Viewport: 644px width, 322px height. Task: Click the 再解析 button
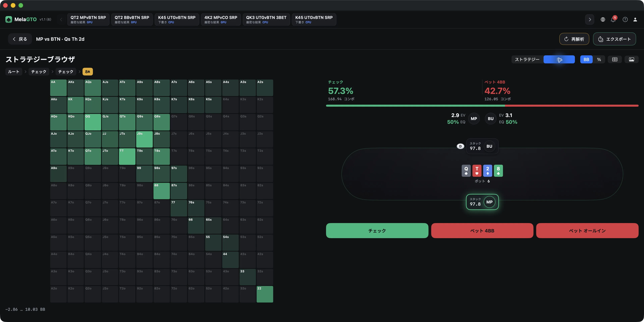coord(574,39)
